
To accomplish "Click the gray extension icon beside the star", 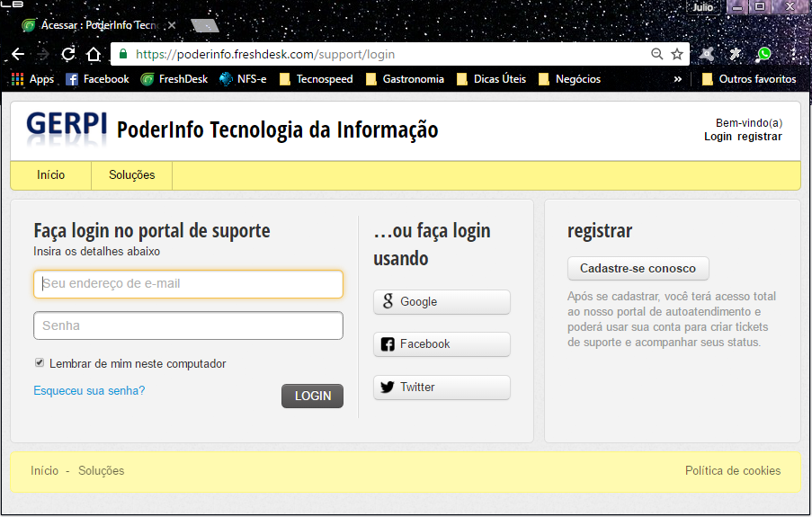I will click(707, 54).
